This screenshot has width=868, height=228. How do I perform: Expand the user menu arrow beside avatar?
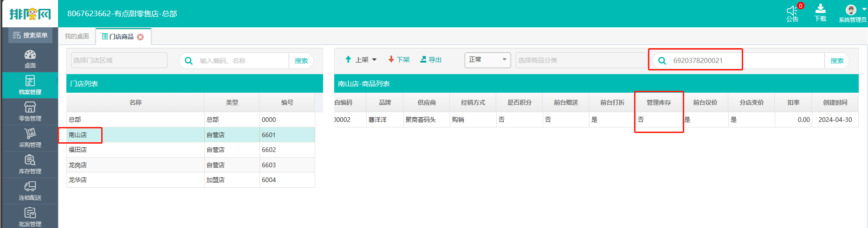pos(864,9)
